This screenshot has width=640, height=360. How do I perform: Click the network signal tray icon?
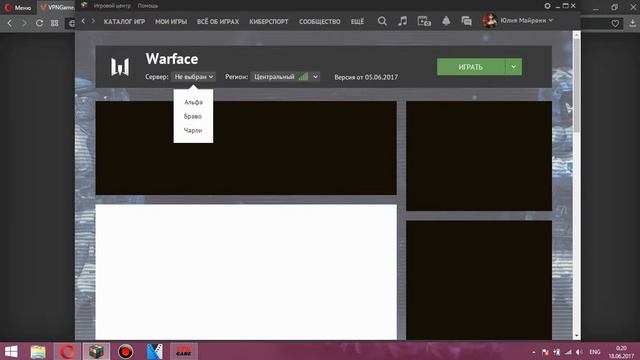point(568,352)
